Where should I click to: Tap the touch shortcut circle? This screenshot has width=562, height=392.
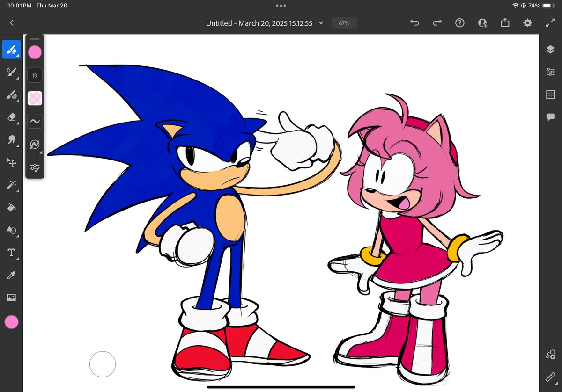click(x=103, y=364)
